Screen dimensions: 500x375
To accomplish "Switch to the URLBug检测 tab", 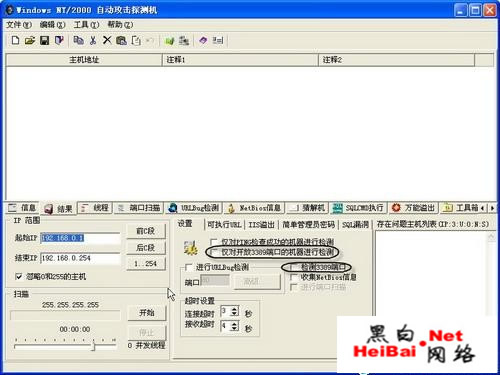I will click(194, 208).
